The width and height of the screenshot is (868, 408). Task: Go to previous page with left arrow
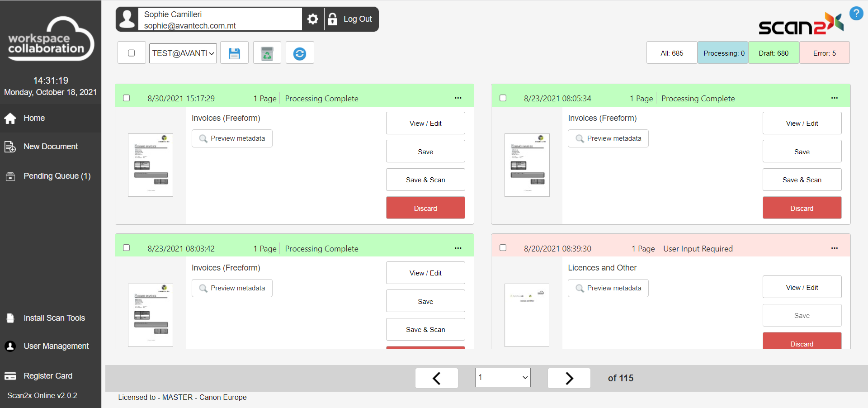[436, 378]
